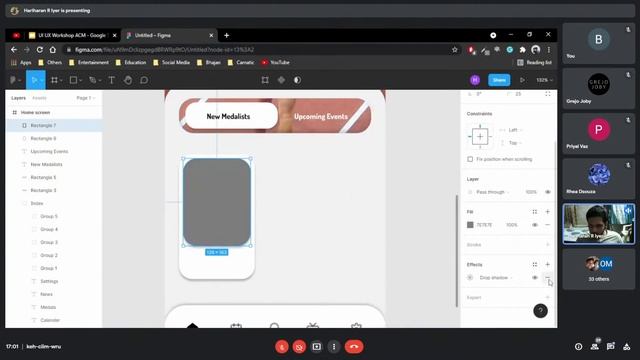The image size is (640, 360).
Task: Leave the call with red button
Action: coord(354,347)
